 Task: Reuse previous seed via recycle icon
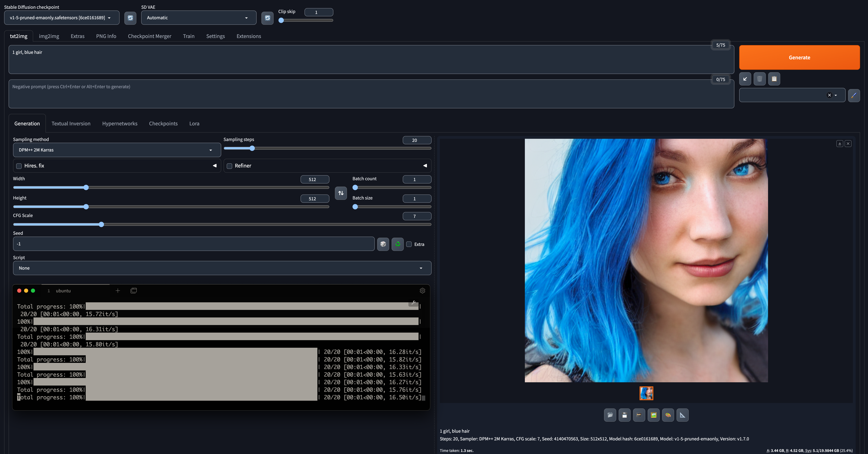tap(397, 244)
